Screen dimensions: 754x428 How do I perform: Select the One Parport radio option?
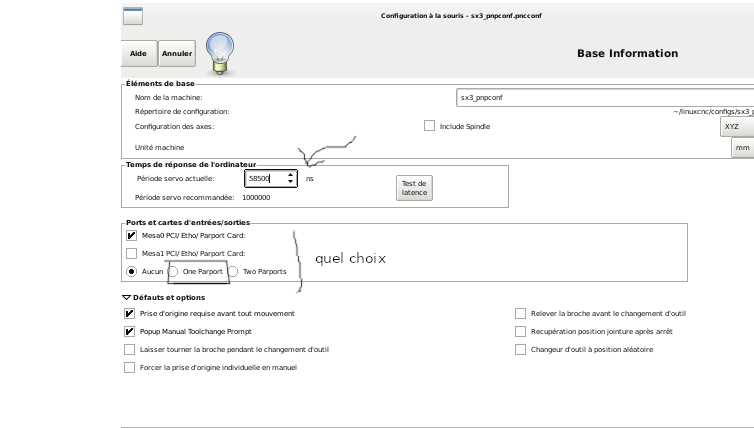(173, 271)
